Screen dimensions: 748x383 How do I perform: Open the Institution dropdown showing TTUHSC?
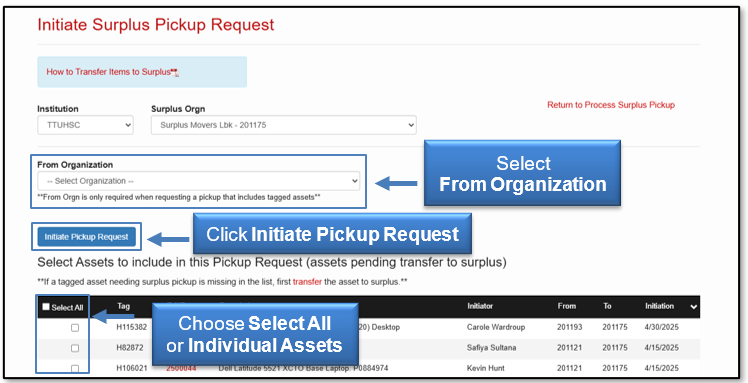(85, 125)
